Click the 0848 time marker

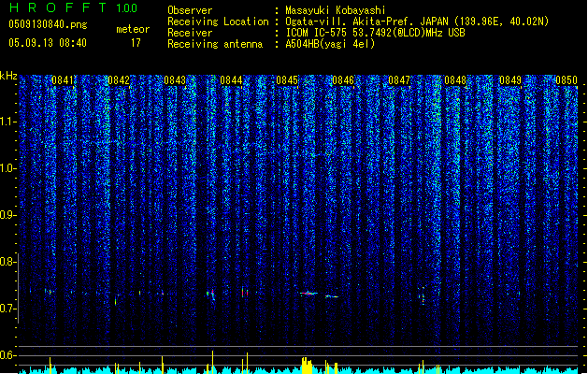(455, 80)
